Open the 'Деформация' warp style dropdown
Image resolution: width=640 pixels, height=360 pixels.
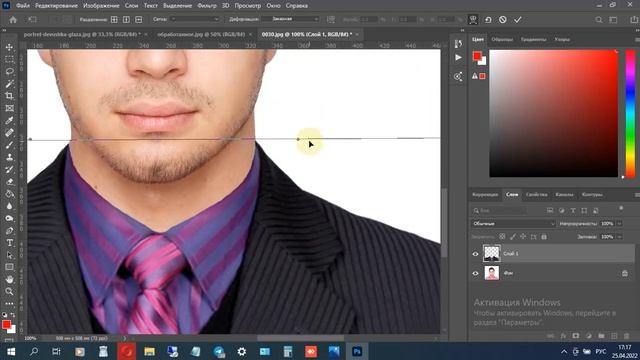(290, 19)
